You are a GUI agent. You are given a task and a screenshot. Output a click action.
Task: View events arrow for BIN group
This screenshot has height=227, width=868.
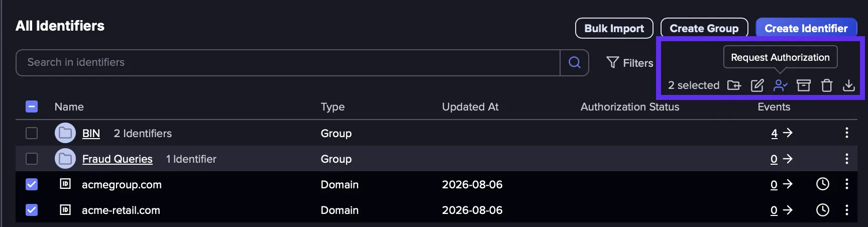pos(788,133)
